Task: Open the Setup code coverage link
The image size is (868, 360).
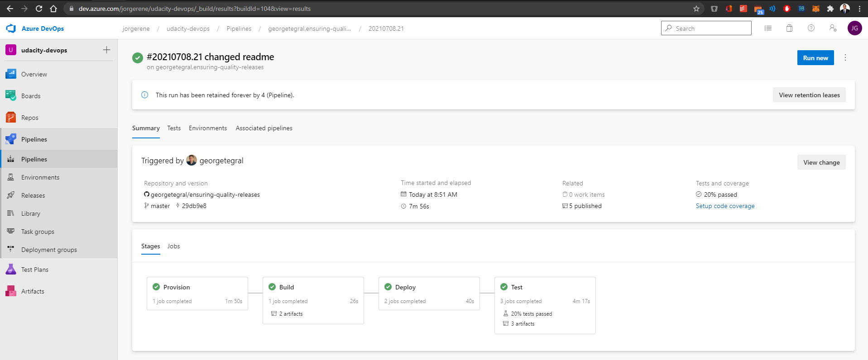Action: (x=725, y=206)
